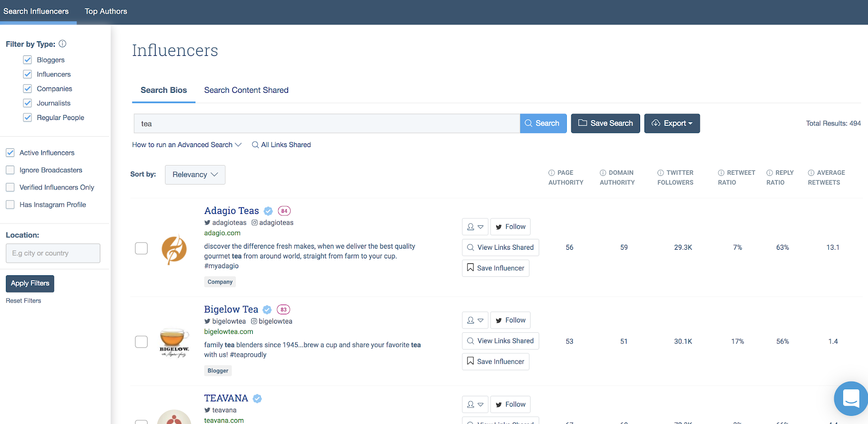Click the Adagio Teas score badge 84

[x=284, y=211]
